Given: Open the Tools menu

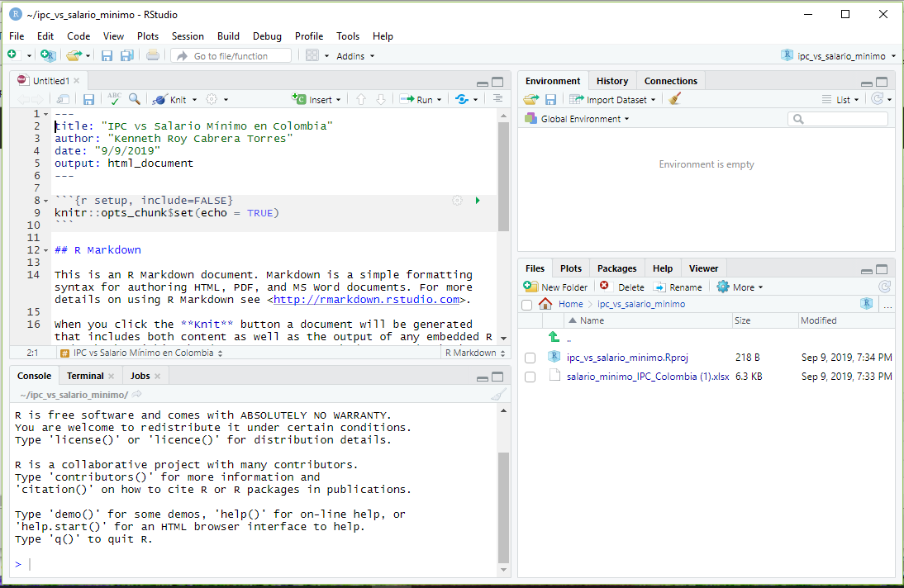Looking at the screenshot, I should coord(348,36).
